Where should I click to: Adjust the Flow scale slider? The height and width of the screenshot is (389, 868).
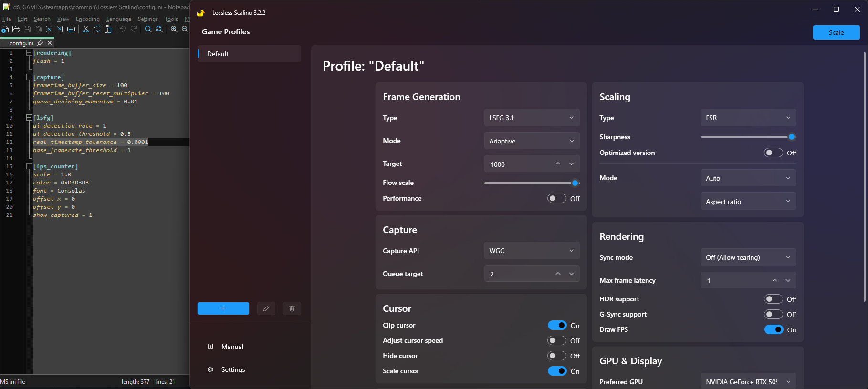(532, 183)
